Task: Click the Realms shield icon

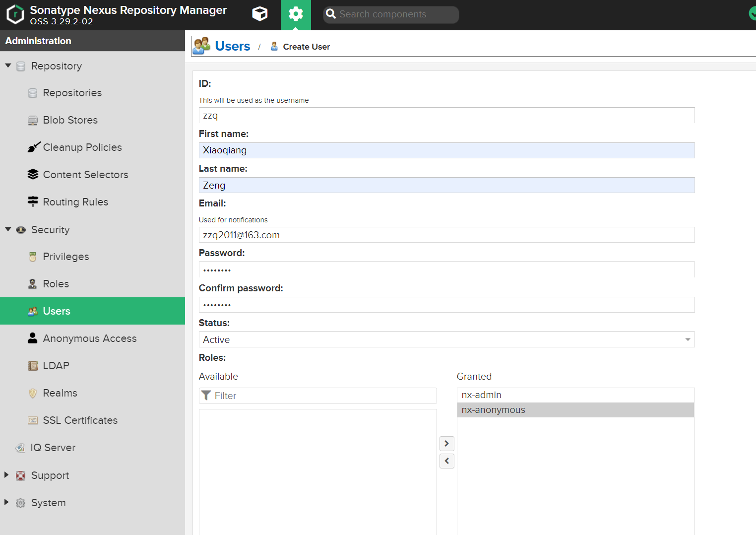Action: pyautogui.click(x=33, y=393)
